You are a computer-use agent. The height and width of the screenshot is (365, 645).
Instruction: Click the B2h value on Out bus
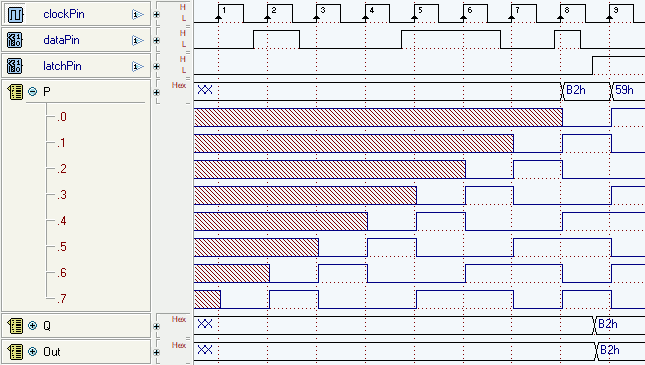tap(610, 350)
